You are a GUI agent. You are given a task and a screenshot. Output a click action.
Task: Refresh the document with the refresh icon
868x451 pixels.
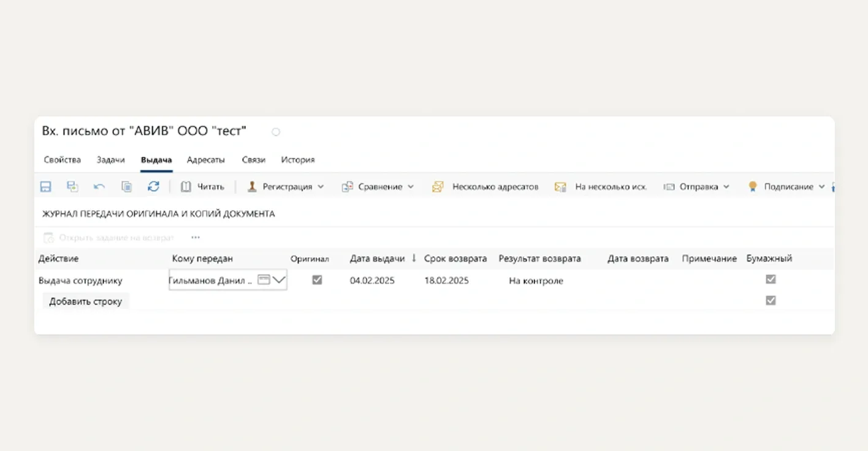pyautogui.click(x=153, y=186)
